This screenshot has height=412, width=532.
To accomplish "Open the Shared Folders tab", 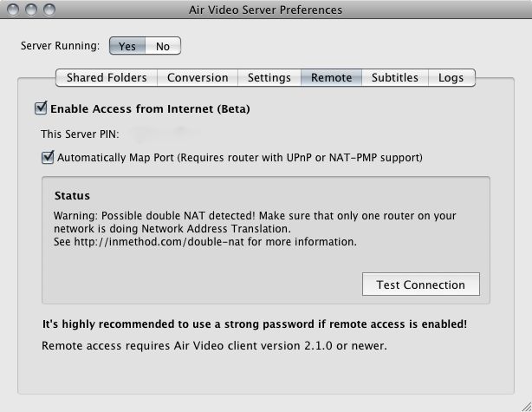I will pyautogui.click(x=107, y=78).
